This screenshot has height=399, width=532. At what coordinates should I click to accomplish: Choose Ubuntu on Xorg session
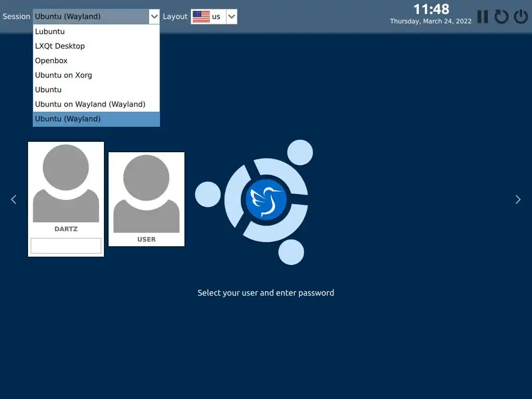96,75
